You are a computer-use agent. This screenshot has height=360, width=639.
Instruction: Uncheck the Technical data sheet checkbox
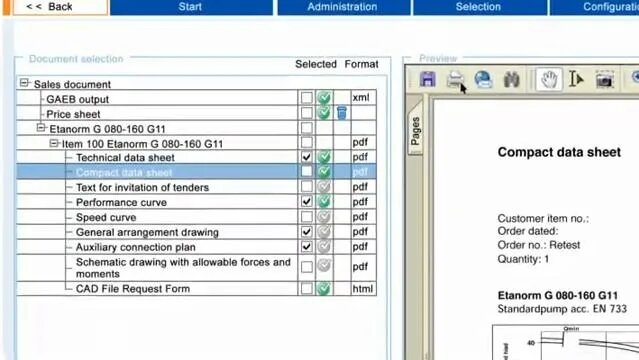pyautogui.click(x=306, y=157)
